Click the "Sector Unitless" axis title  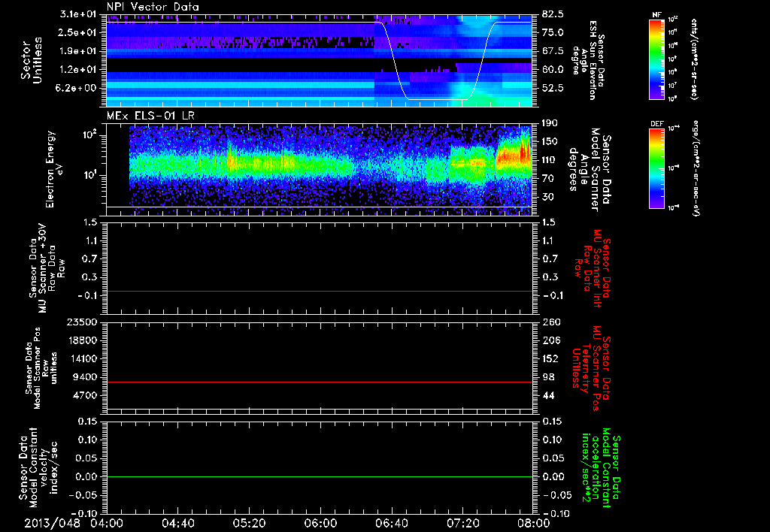pos(32,60)
